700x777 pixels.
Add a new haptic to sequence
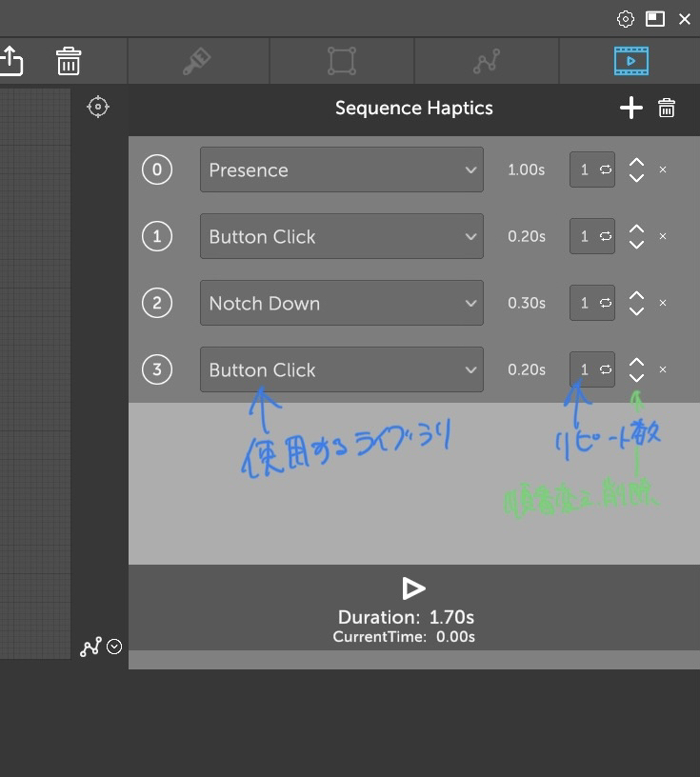coord(630,109)
